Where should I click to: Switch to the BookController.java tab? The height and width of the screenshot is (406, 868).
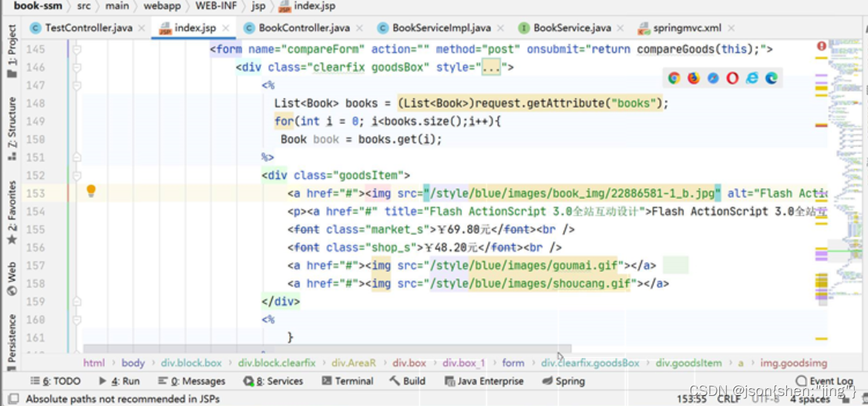click(304, 29)
